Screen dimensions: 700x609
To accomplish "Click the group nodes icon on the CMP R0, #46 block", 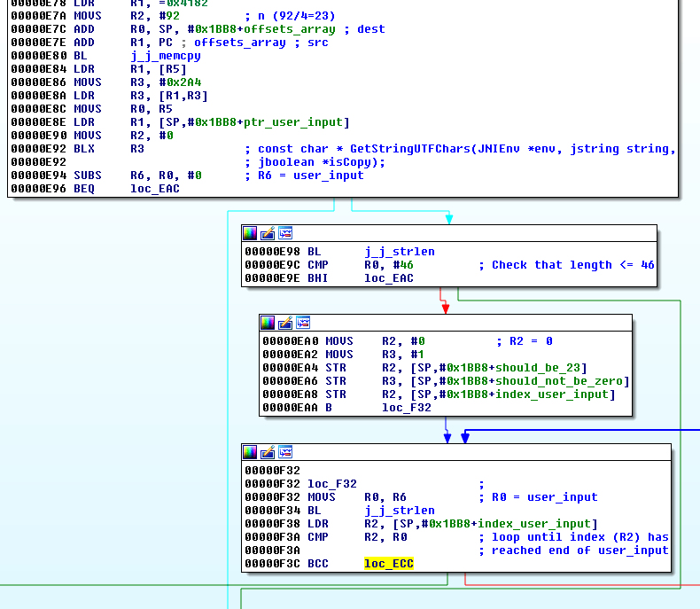I will pos(285,233).
